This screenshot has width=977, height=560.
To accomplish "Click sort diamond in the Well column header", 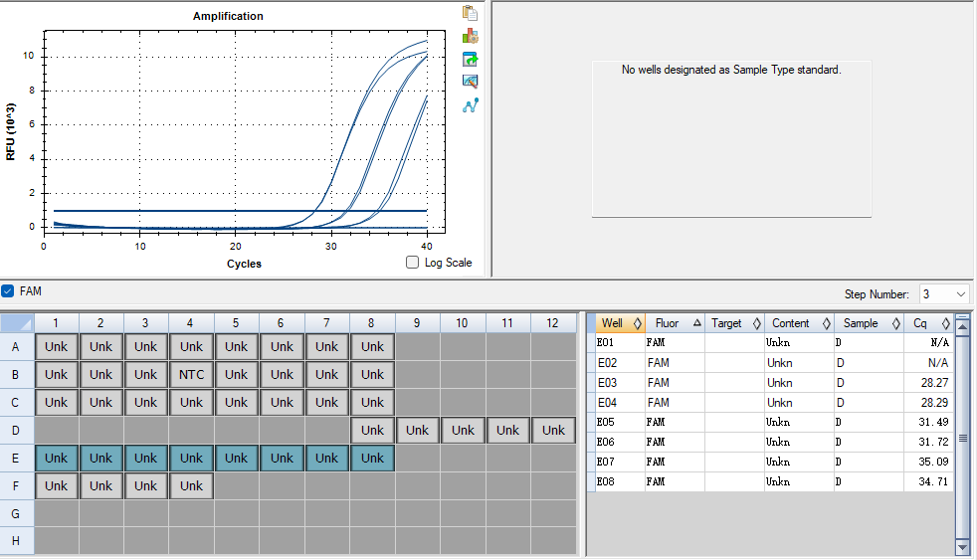I will [x=638, y=323].
